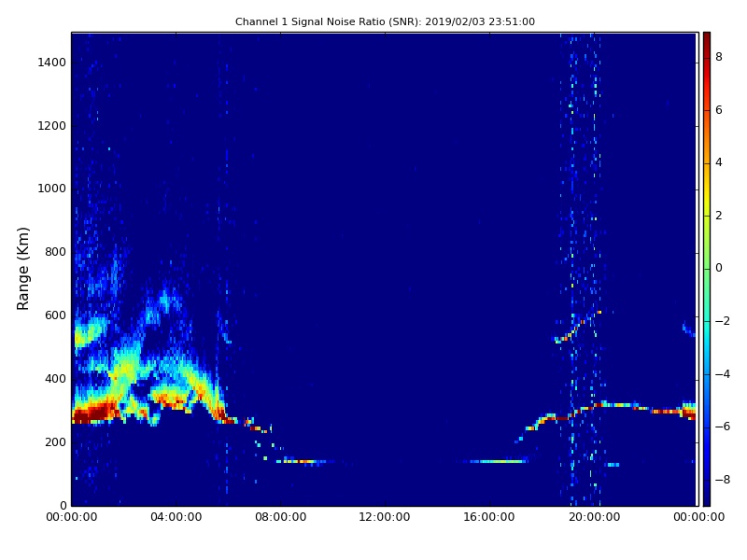Select the 400 range tick label
Image resolution: width=747 pixels, height=560 pixels.
55,379
